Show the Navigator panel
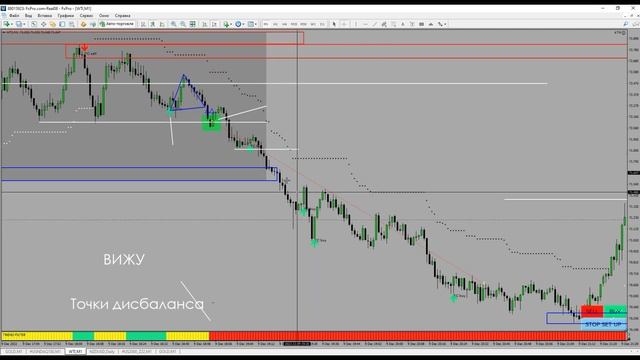The width and height of the screenshot is (640, 360). click(x=53, y=24)
